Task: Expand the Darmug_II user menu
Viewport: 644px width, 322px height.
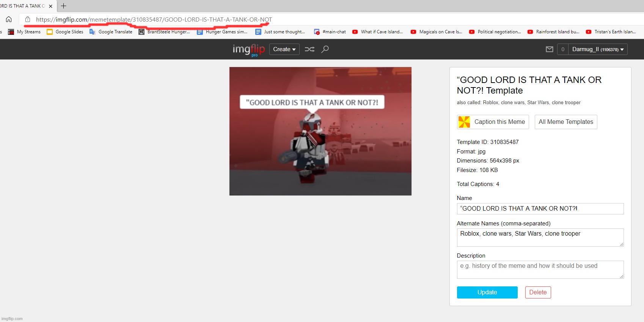Action: [598, 49]
